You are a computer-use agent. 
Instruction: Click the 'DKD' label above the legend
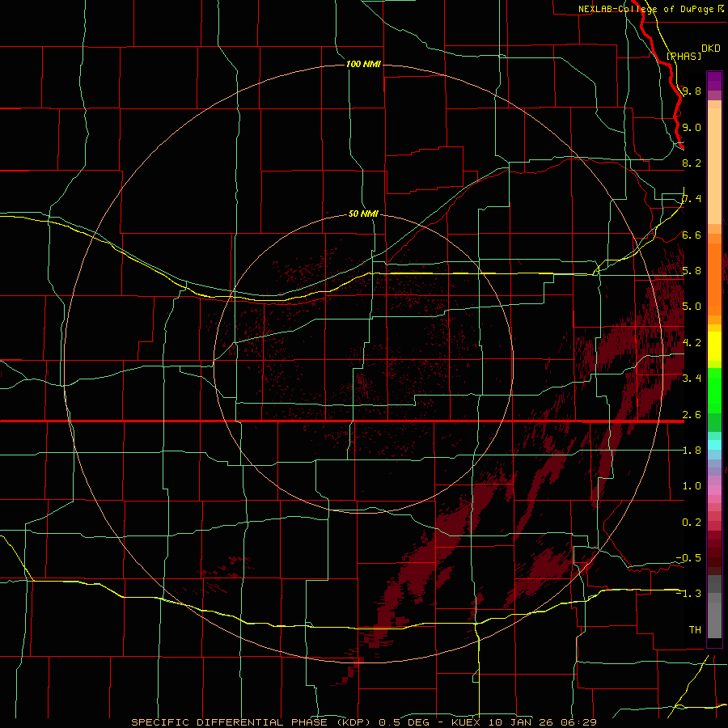[x=710, y=49]
